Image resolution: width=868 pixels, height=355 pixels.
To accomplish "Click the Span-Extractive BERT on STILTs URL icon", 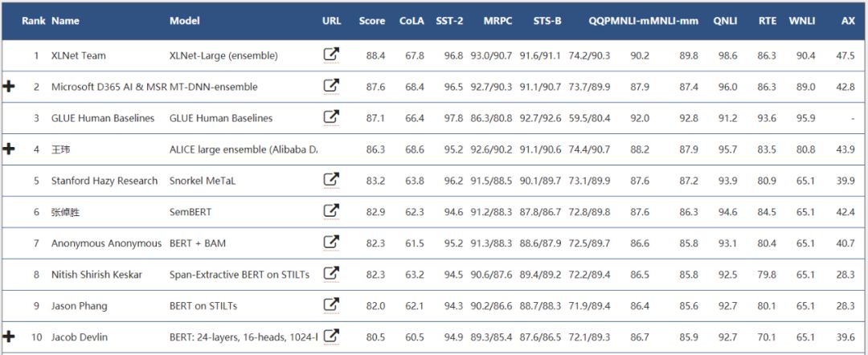I will pos(331,274).
